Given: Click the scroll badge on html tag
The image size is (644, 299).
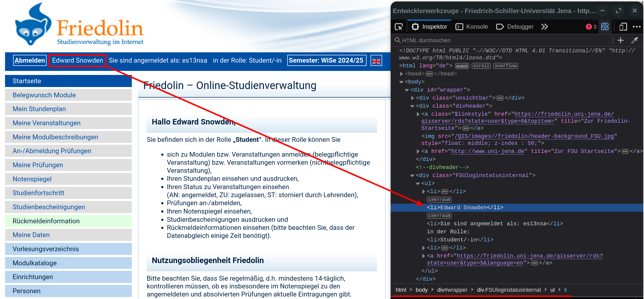Looking at the screenshot, I should tap(481, 66).
